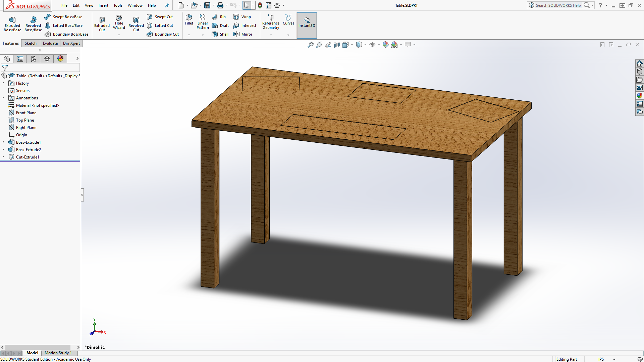Click the Rebuild traffic light icon
This screenshot has height=362, width=644.
(x=260, y=5)
